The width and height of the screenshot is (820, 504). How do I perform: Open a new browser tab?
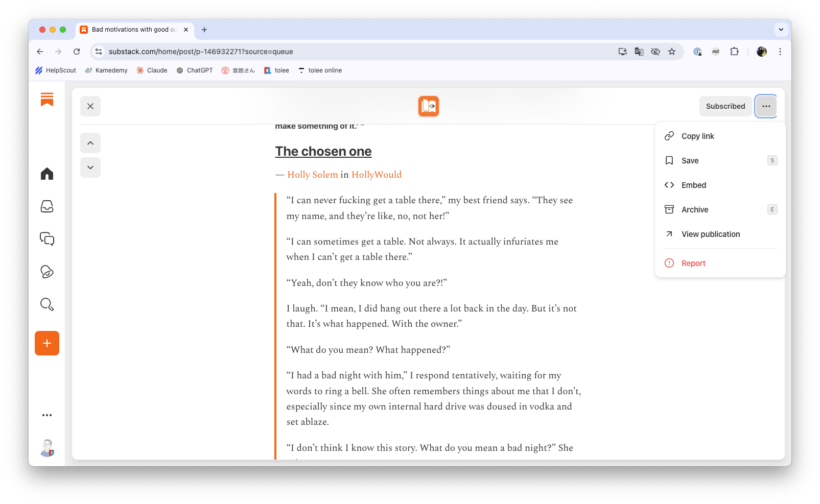tap(204, 30)
